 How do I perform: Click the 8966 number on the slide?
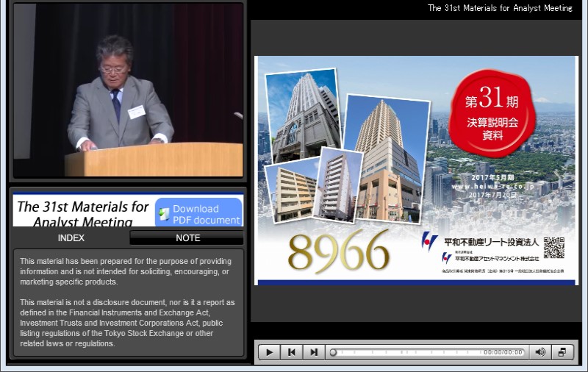point(339,251)
